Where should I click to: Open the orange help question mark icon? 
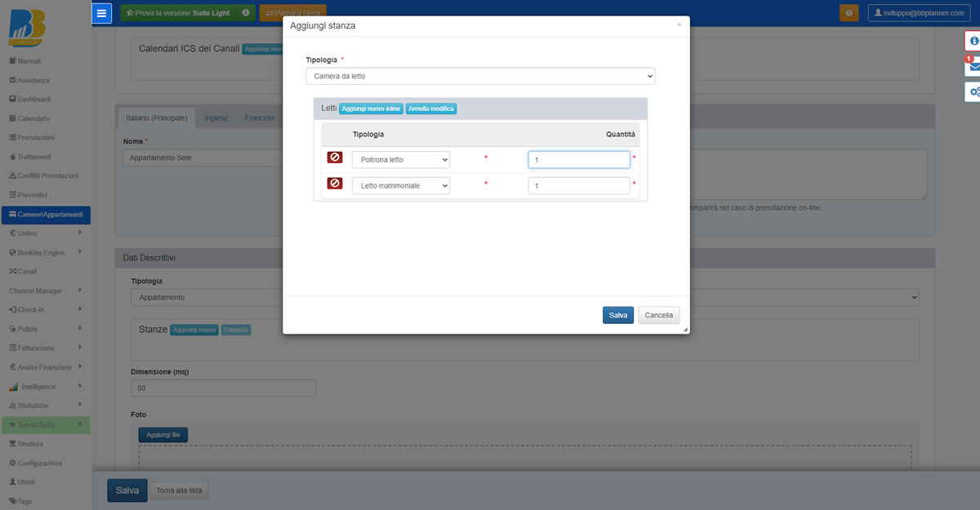pyautogui.click(x=849, y=13)
